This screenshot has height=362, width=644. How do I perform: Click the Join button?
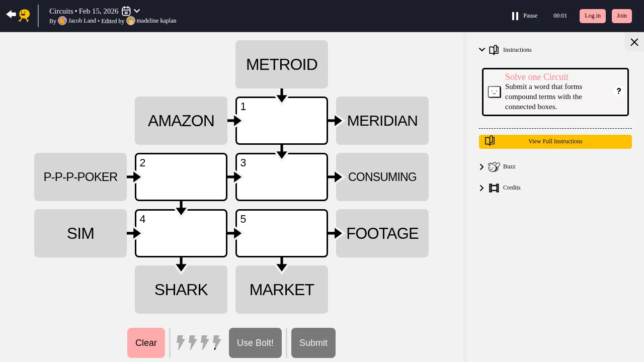coord(621,16)
